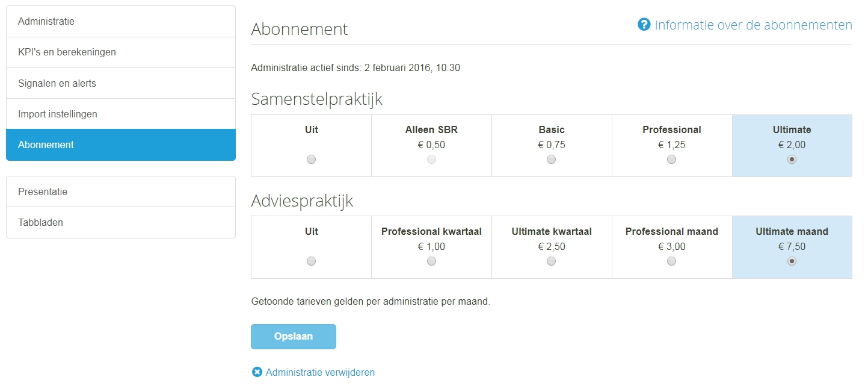
Task: Select the Ultimate € 2,00 radio
Action: tap(792, 160)
